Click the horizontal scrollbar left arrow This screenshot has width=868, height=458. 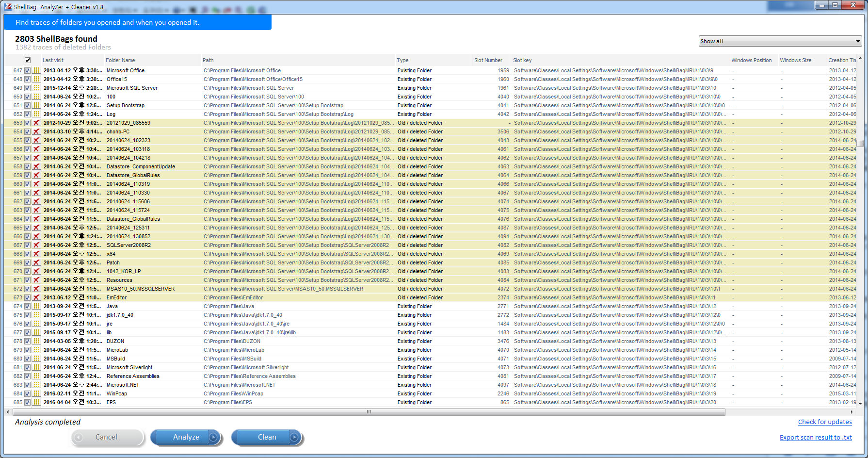pos(8,412)
